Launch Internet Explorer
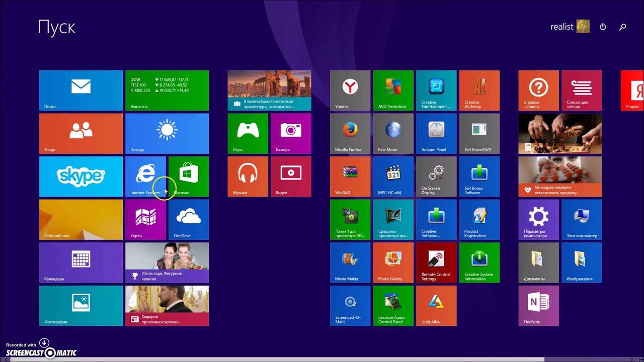644x362 pixels. [145, 176]
